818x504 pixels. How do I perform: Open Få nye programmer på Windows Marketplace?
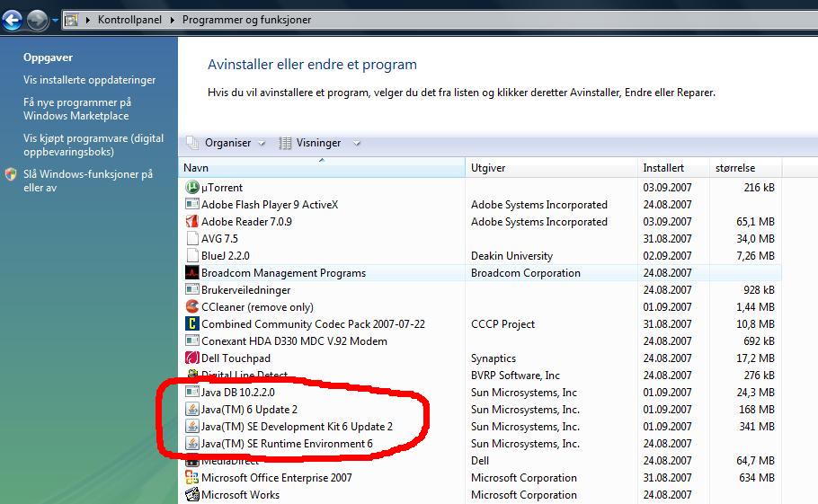click(x=77, y=109)
